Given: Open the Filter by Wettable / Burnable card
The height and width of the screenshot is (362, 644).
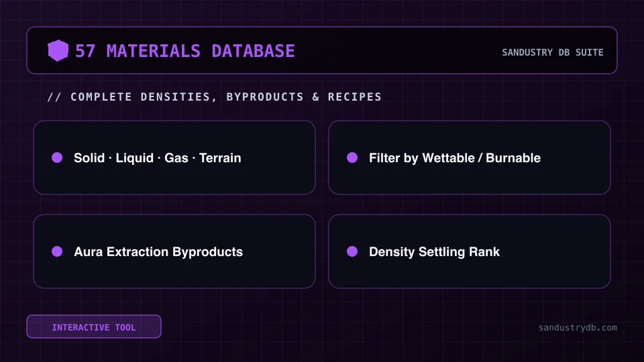Looking at the screenshot, I should 470,158.
